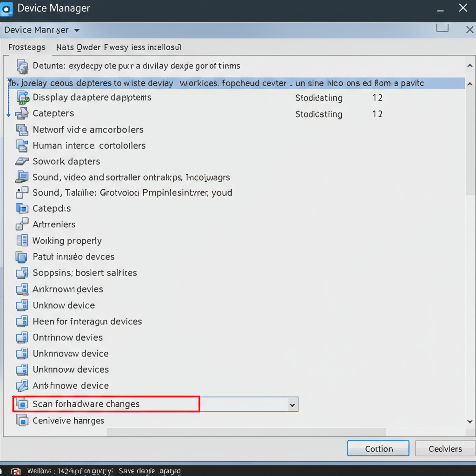The width and height of the screenshot is (476, 476).
Task: Click the Detunte row icon
Action: 22,66
